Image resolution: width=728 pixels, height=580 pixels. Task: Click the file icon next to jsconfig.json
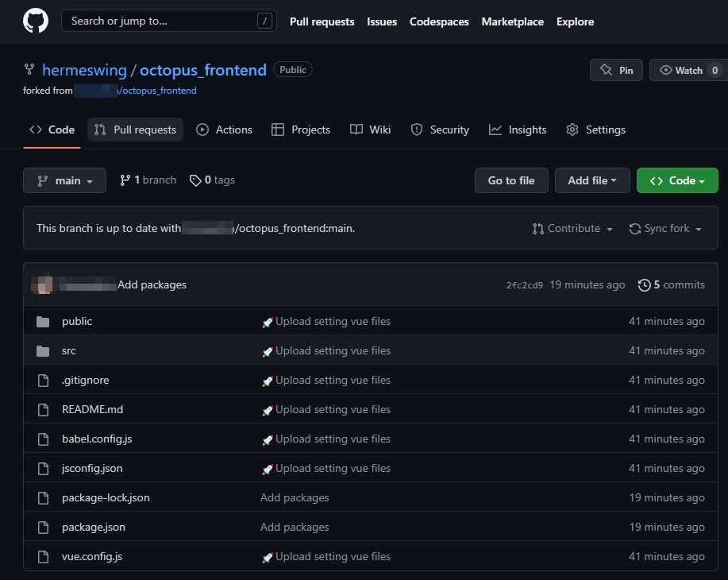click(43, 469)
